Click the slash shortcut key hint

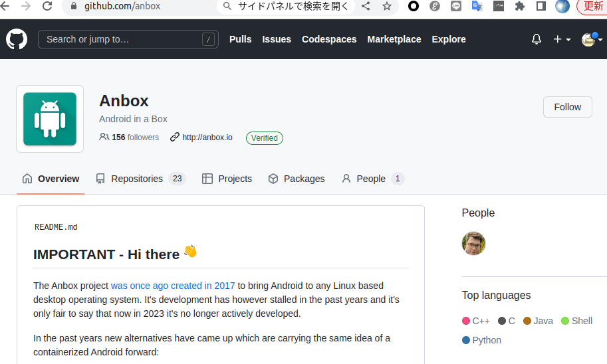click(x=208, y=39)
